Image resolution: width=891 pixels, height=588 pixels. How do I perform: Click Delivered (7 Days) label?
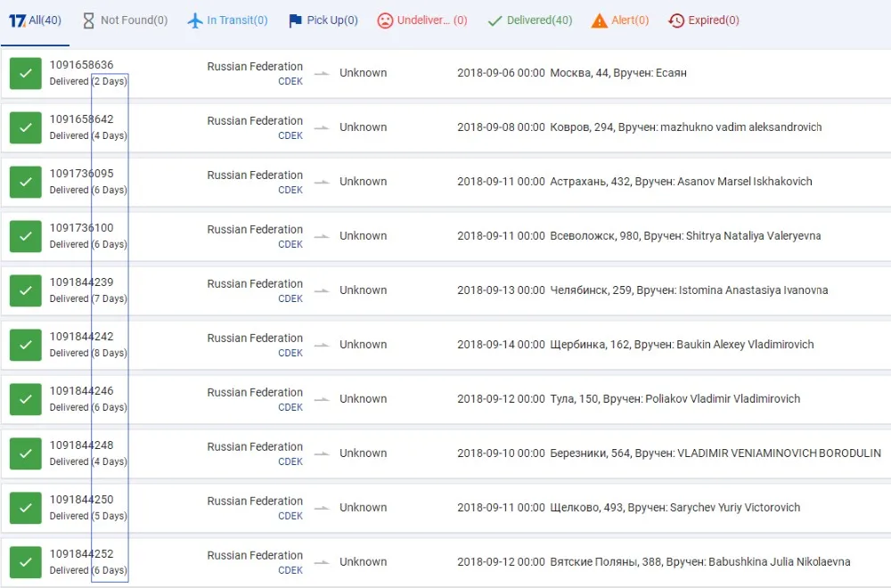point(88,298)
